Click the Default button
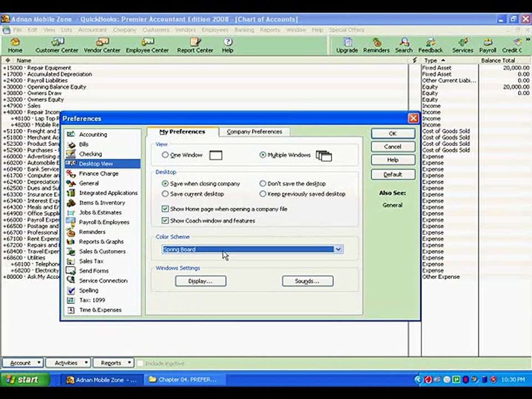The width and height of the screenshot is (532, 399). coord(393,175)
